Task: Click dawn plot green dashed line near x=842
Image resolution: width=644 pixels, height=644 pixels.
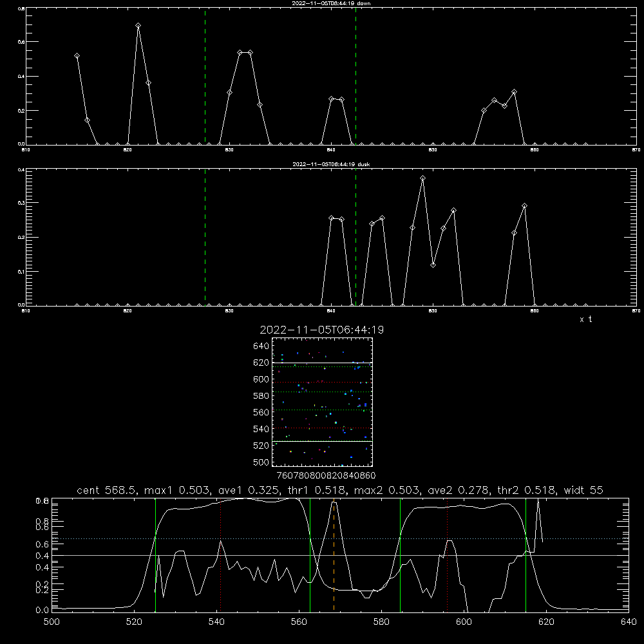Action: click(x=355, y=76)
